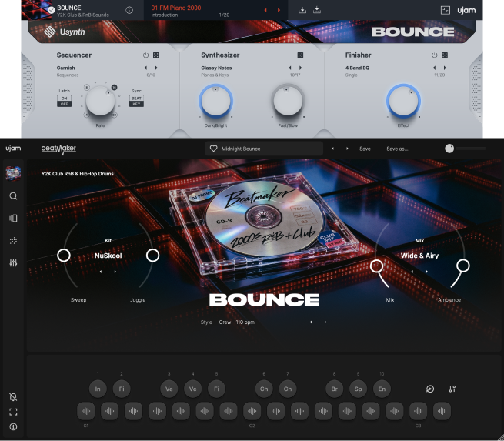Viewport: 504px width, 441px height.
Task: Open search from the sidebar magnifier icon
Action: tap(13, 196)
